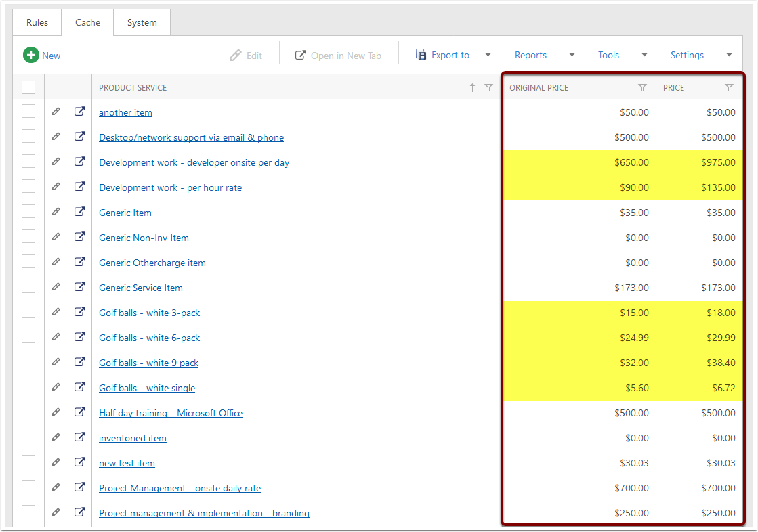Viewport: 758px width, 532px height.
Task: Switch to the System tab
Action: [142, 23]
